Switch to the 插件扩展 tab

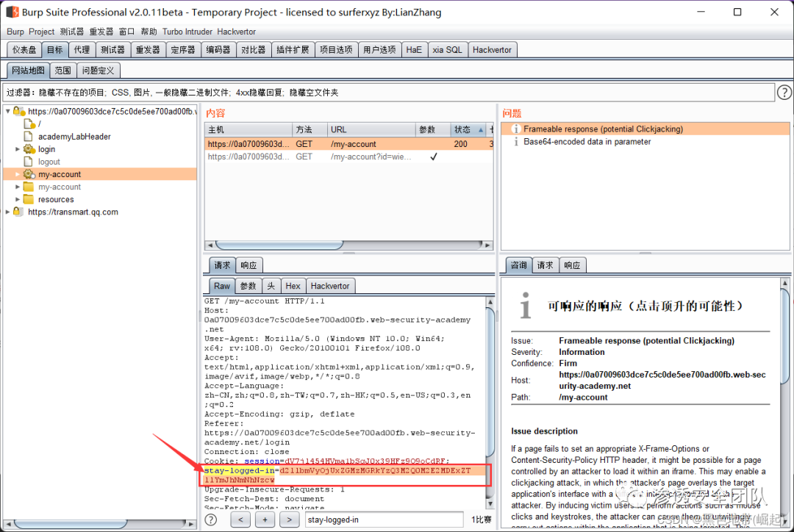click(293, 50)
